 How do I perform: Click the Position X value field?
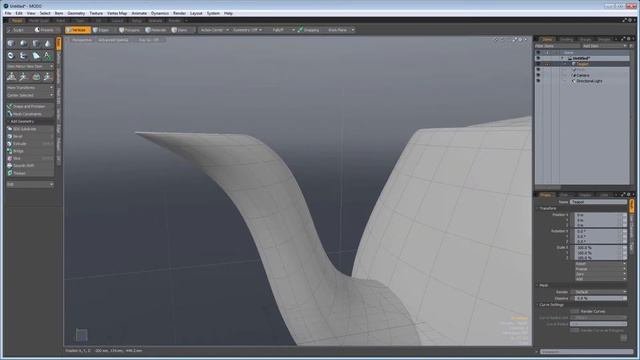(x=600, y=215)
